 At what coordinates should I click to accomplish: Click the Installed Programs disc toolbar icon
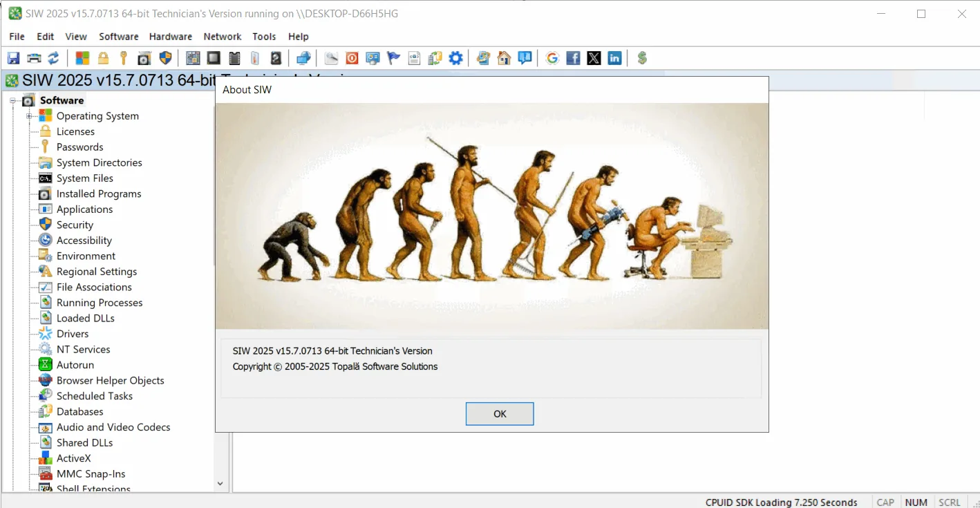click(144, 58)
